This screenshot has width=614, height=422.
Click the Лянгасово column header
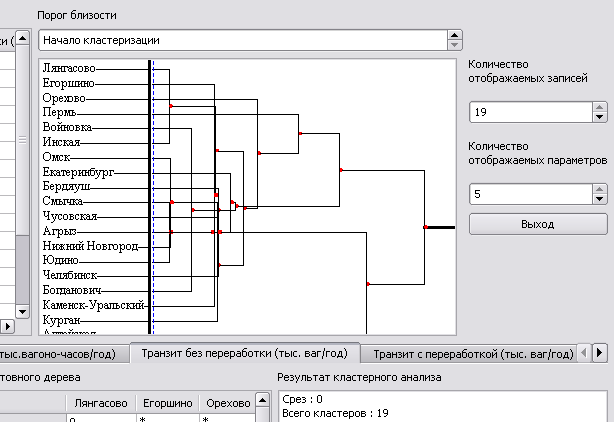[98, 402]
